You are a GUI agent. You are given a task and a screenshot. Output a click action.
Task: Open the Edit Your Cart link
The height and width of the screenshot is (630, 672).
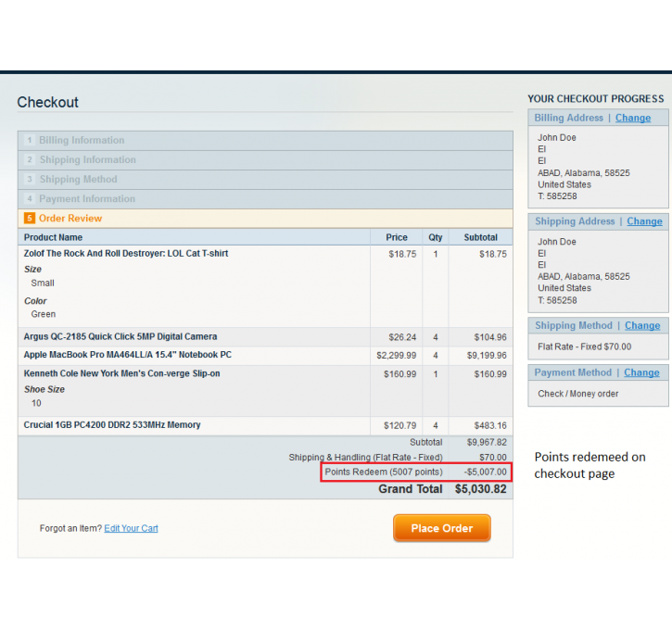pyautogui.click(x=131, y=528)
